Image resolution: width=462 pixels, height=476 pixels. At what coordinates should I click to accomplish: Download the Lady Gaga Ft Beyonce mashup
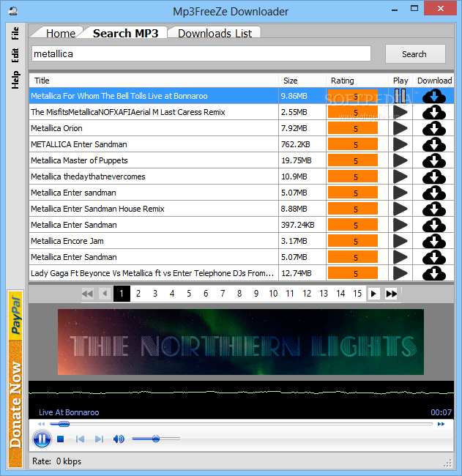click(x=434, y=273)
